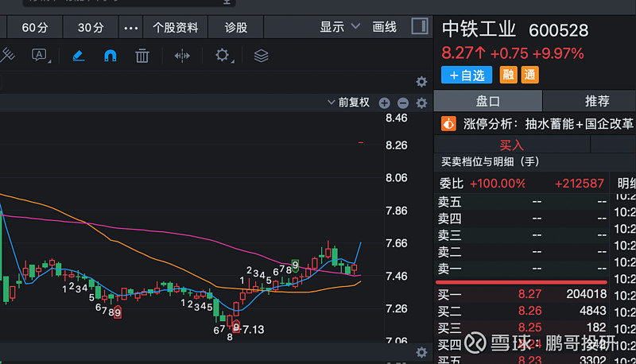The height and width of the screenshot is (364, 636).
Task: Open the 显示 display dropdown
Action: pyautogui.click(x=339, y=27)
